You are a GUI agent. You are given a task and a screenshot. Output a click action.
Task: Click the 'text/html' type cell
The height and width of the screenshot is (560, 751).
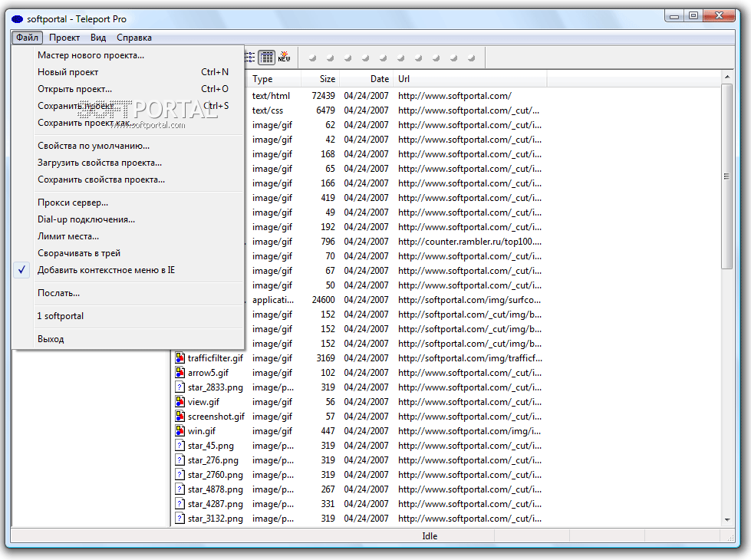[271, 96]
